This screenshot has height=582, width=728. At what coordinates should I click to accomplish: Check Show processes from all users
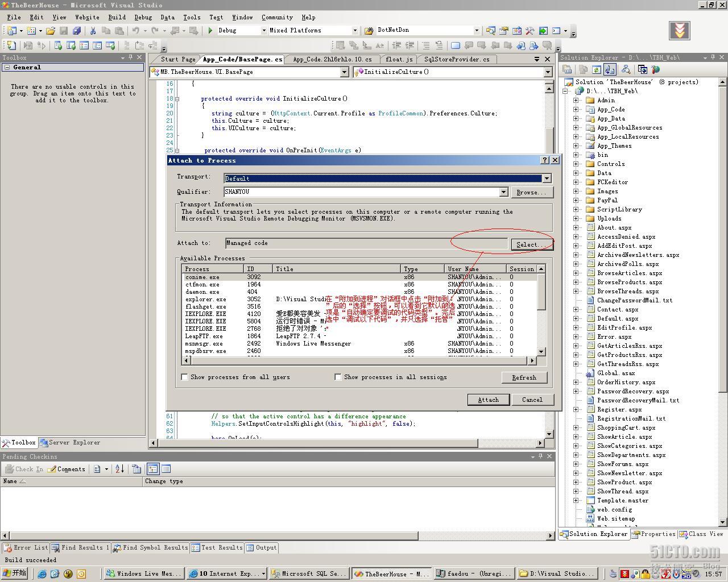point(184,377)
